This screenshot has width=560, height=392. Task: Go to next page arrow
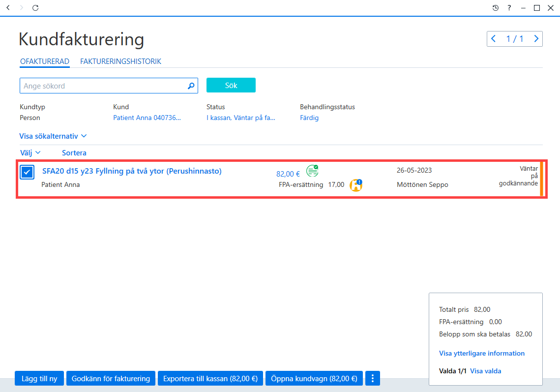tap(536, 38)
